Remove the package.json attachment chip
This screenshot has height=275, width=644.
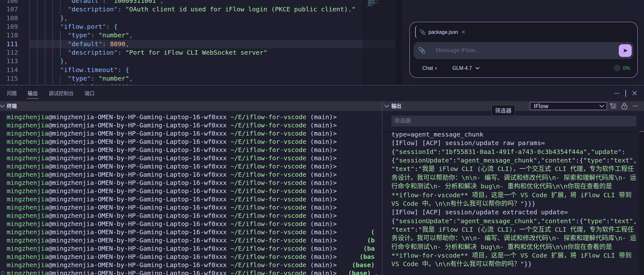463,32
